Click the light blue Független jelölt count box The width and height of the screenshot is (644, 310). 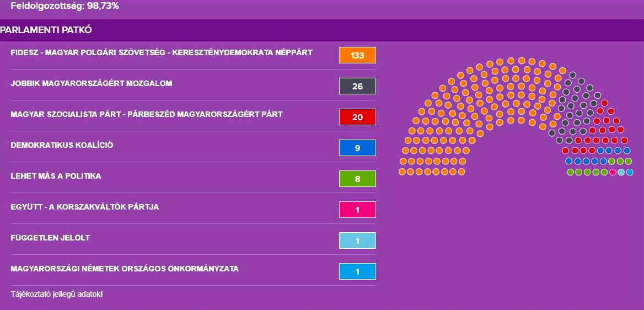click(x=357, y=240)
